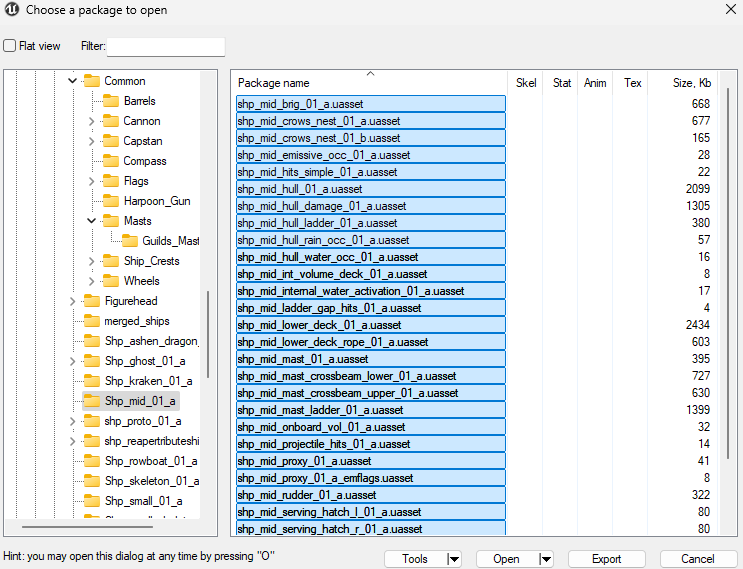Collapse the Common folder tree node
The width and height of the screenshot is (743, 569).
[x=72, y=81]
